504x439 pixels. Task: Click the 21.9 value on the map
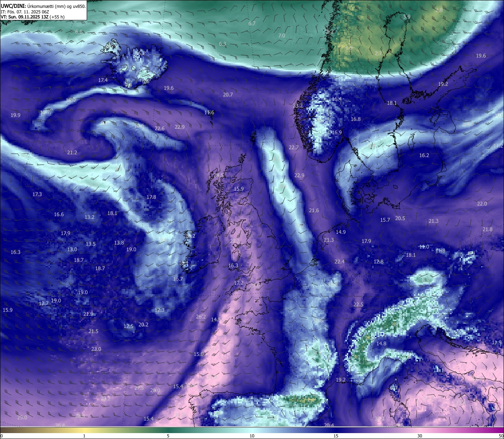pos(88,314)
